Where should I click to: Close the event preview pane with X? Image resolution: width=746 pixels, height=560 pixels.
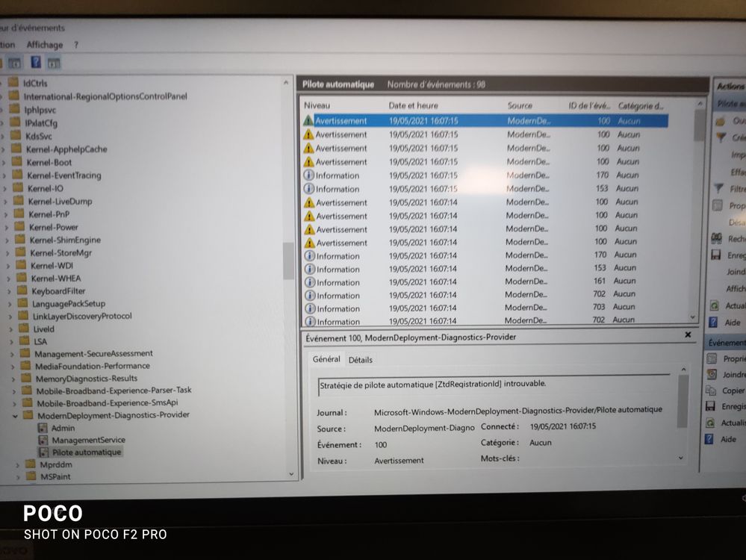[x=688, y=335]
